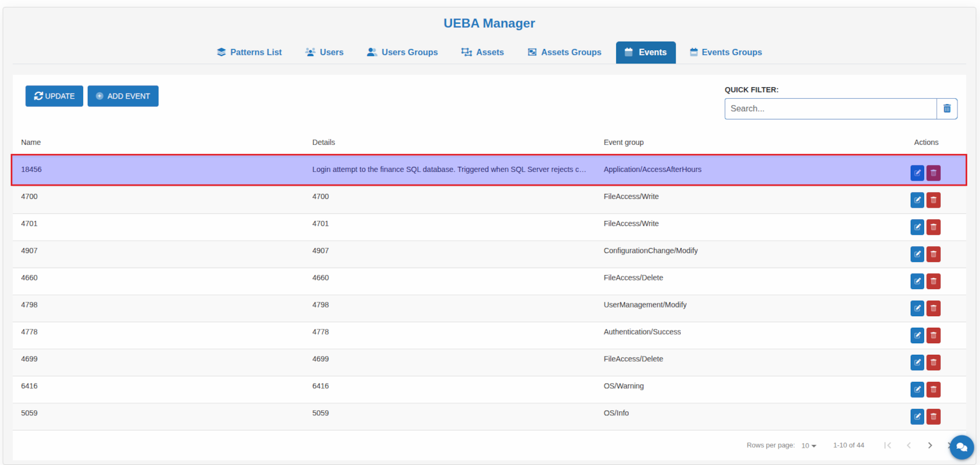Select the Events Groups tab
This screenshot has width=980, height=465.
[726, 52]
